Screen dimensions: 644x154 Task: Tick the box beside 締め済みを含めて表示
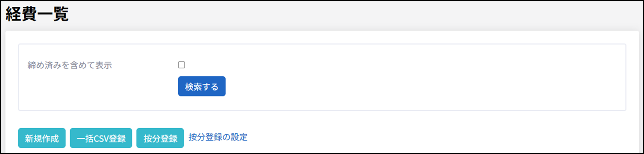181,65
